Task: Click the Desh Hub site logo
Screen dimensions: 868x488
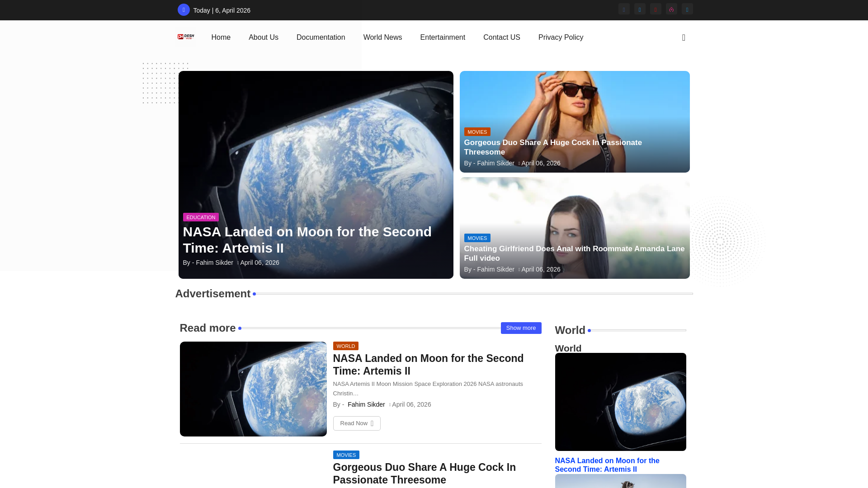Action: tap(186, 37)
